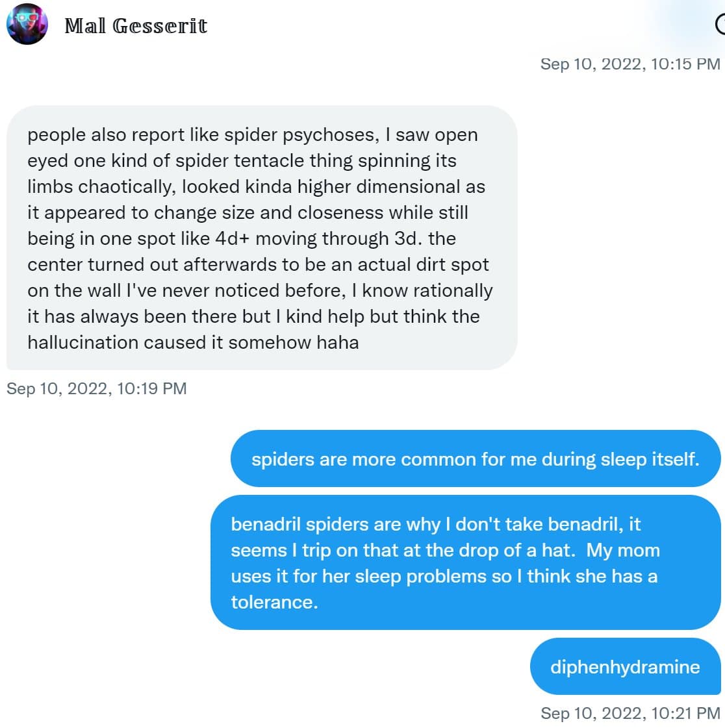Open the conversation info icon in the header
The width and height of the screenshot is (725, 728).
pyautogui.click(x=720, y=24)
